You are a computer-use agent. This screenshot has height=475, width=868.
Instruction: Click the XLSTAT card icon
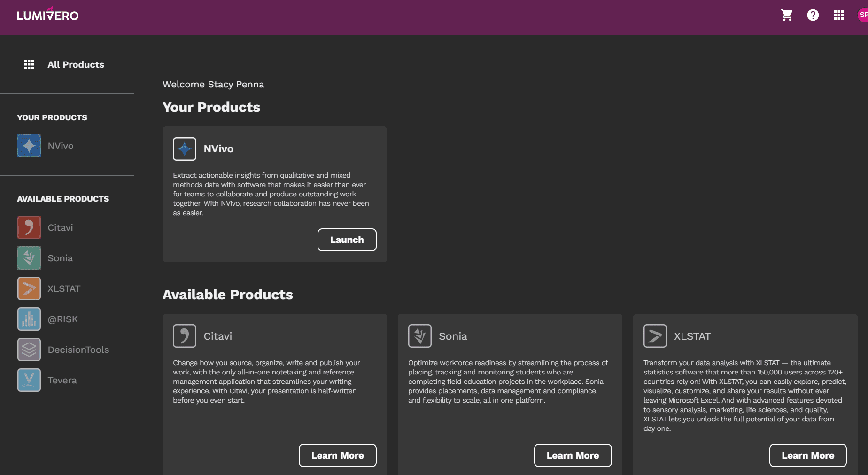pos(655,336)
